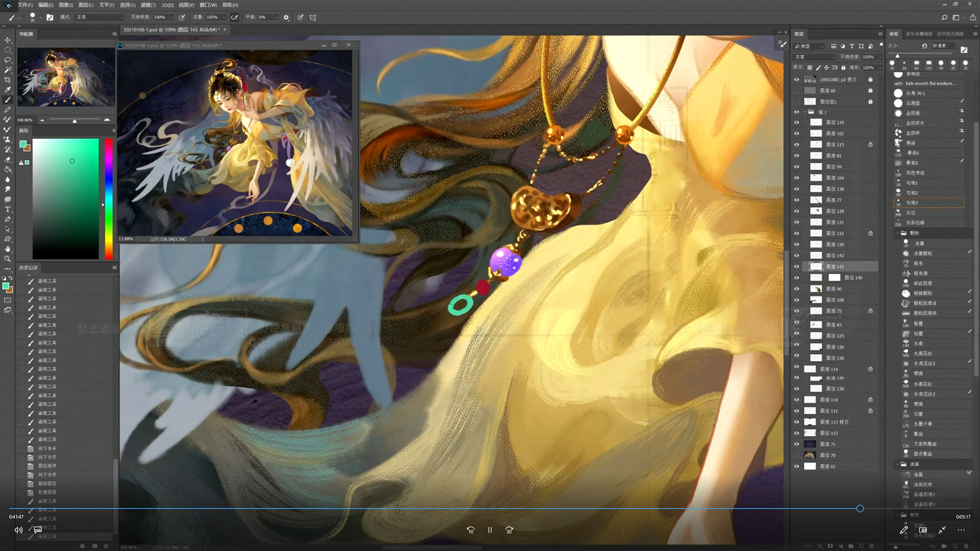Open the 滤镜(T) menu
This screenshot has height=551, width=980.
pos(148,5)
